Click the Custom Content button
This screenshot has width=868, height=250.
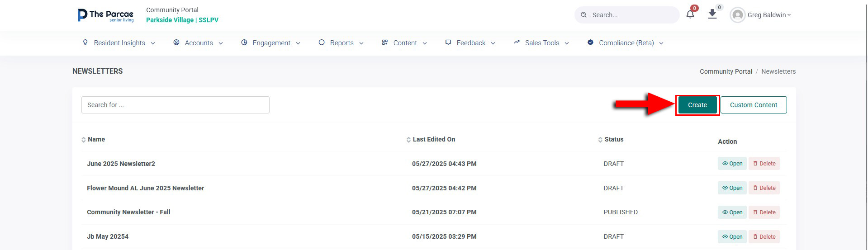(x=754, y=105)
